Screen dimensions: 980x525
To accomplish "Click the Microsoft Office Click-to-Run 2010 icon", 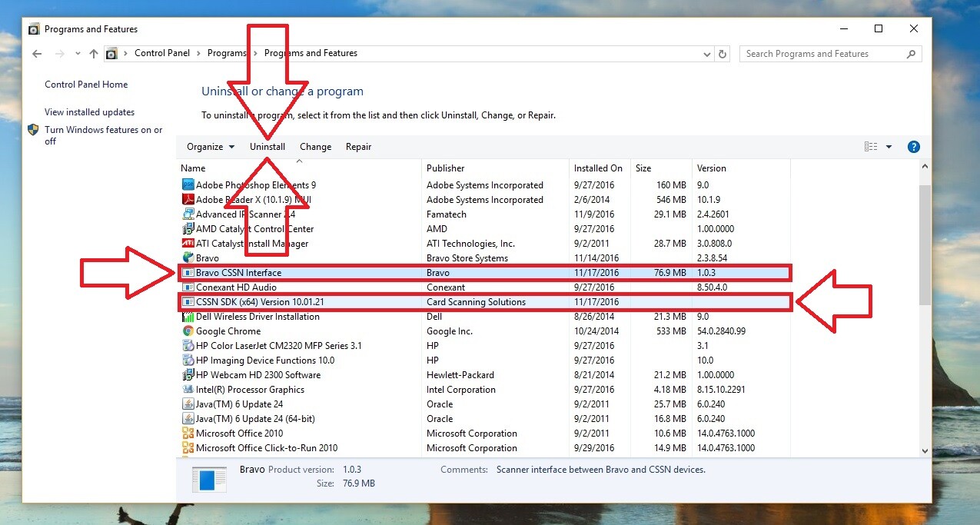I will 188,448.
